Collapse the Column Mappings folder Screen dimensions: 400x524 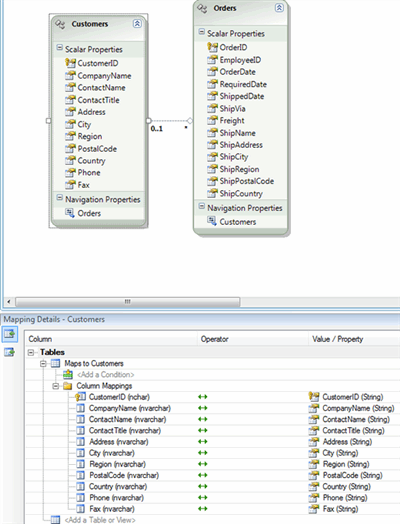click(x=55, y=386)
